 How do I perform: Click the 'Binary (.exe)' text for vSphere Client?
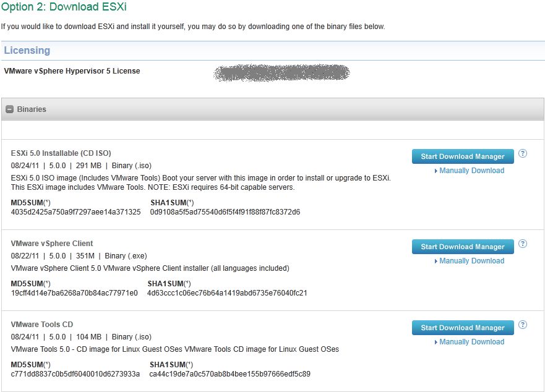click(126, 256)
